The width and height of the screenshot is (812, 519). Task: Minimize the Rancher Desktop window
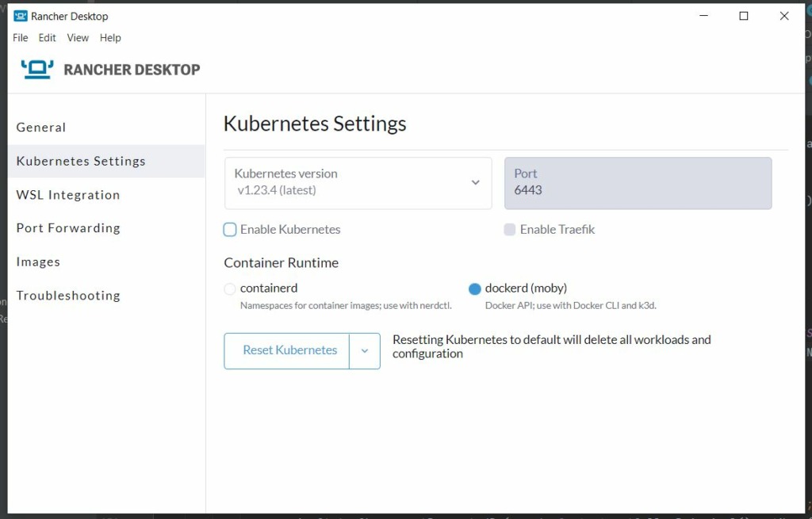pos(703,16)
